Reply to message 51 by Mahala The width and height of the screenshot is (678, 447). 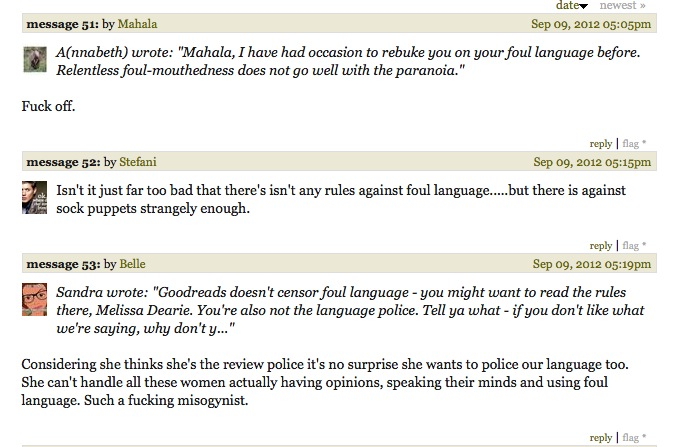click(600, 143)
